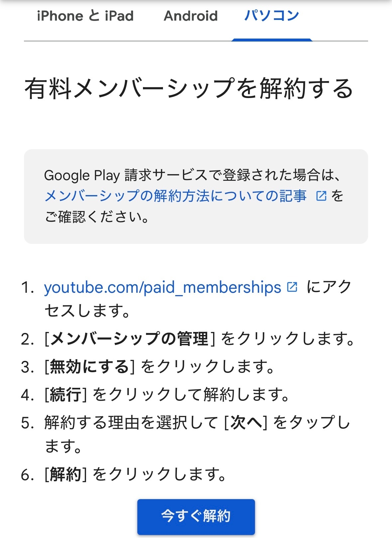Screen dimensions: 392x538
Task: Click the gray Google Play notice box
Action: [196, 196]
